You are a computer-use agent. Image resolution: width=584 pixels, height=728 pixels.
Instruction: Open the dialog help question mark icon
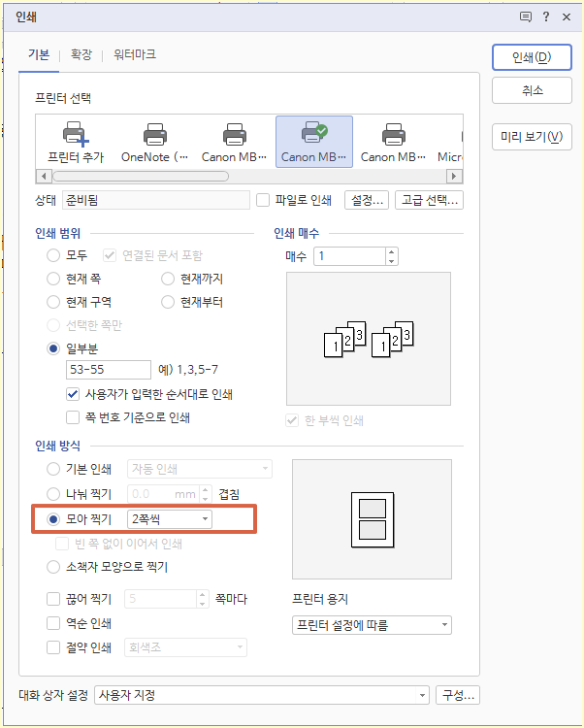(546, 17)
